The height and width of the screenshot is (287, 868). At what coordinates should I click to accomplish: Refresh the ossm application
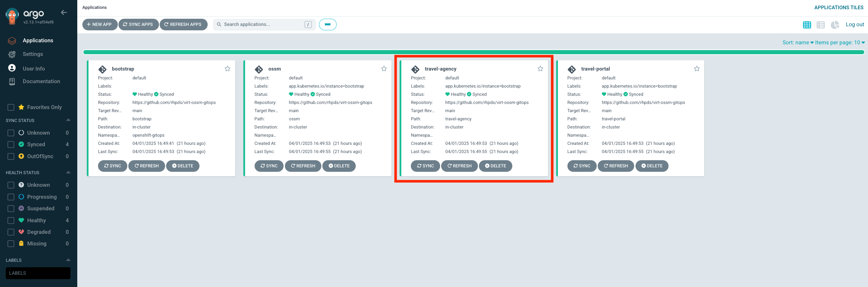click(303, 166)
